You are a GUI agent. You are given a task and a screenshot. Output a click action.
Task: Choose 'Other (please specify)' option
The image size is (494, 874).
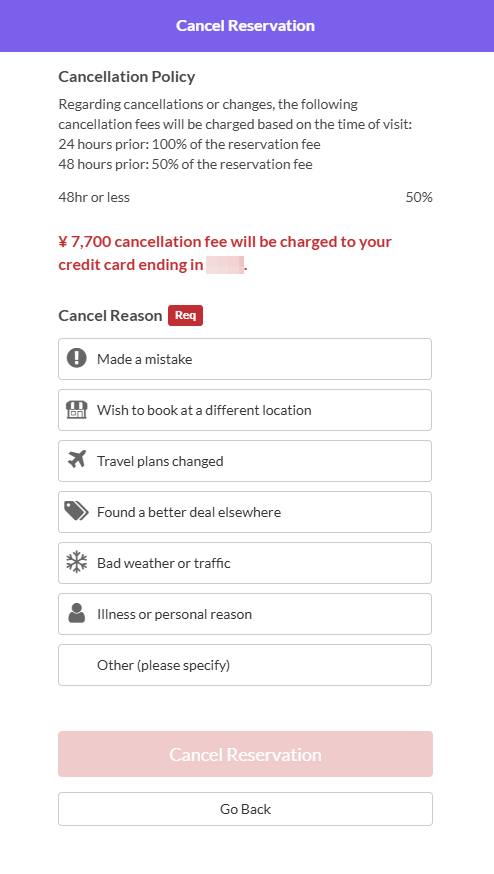(245, 665)
